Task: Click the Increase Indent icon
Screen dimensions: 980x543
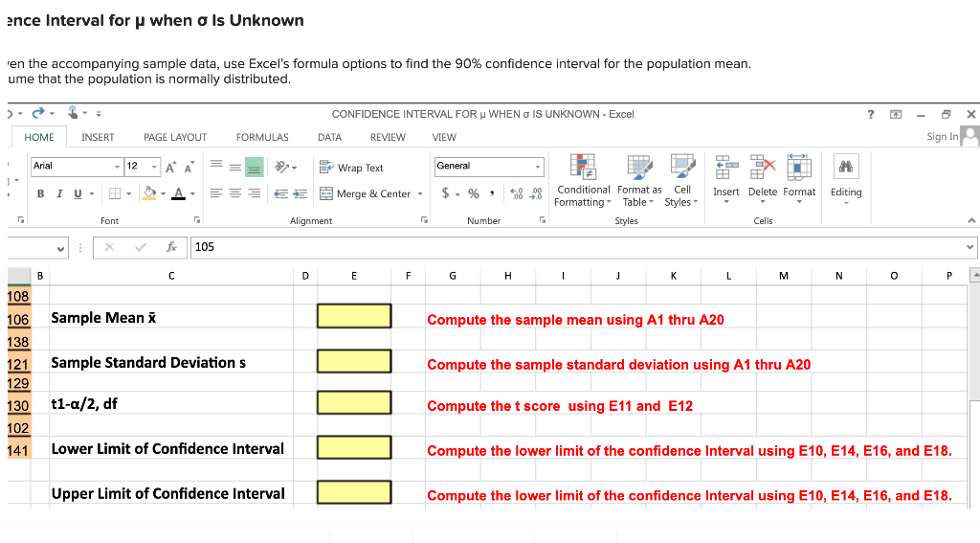Action: [300, 193]
